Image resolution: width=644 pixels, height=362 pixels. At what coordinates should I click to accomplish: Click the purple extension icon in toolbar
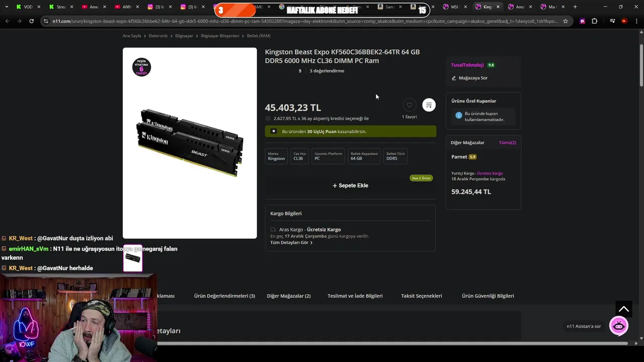tap(582, 21)
